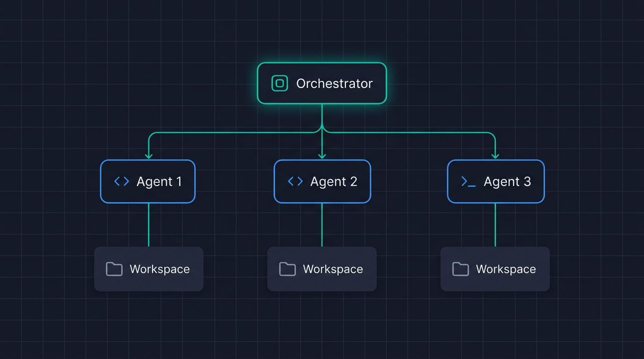Viewport: 644px width, 359px height.
Task: Click the folder icon under Agent 3
Action: tap(461, 269)
